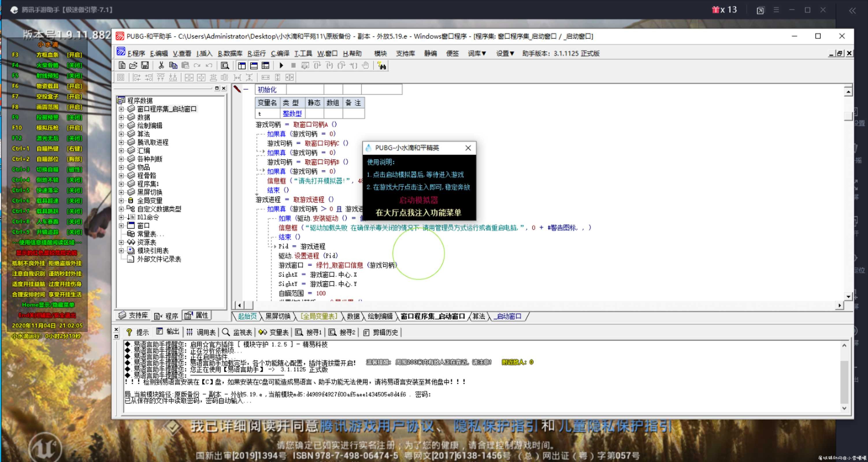
Task: Click the Run play arrow icon
Action: pos(281,65)
